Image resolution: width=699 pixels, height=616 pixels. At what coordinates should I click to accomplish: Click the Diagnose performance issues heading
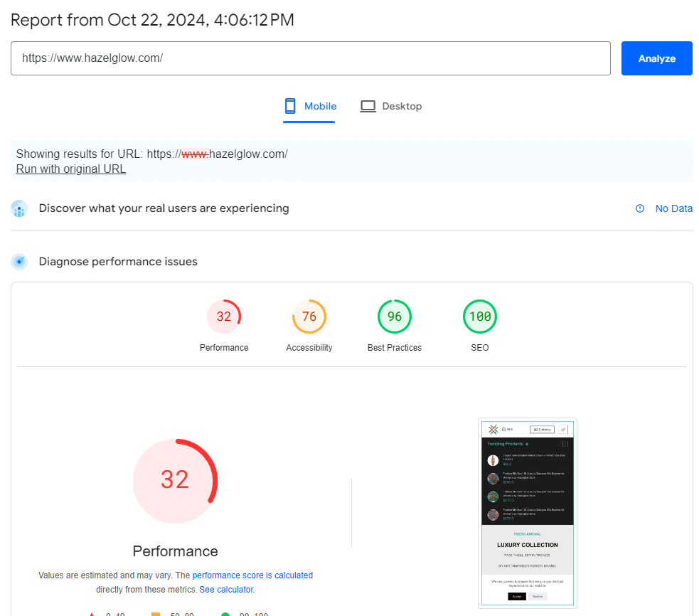point(118,262)
